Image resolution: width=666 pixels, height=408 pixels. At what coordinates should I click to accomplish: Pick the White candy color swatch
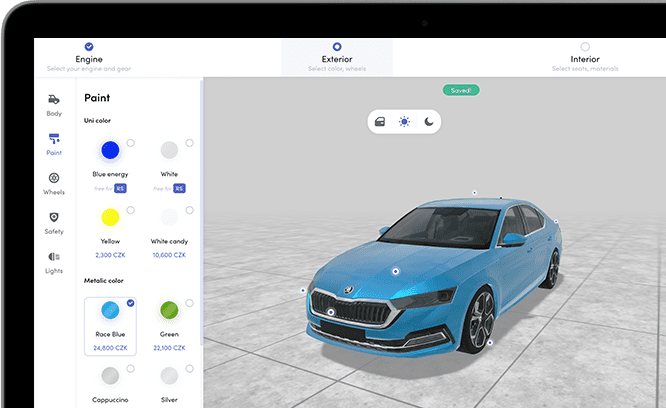click(169, 217)
